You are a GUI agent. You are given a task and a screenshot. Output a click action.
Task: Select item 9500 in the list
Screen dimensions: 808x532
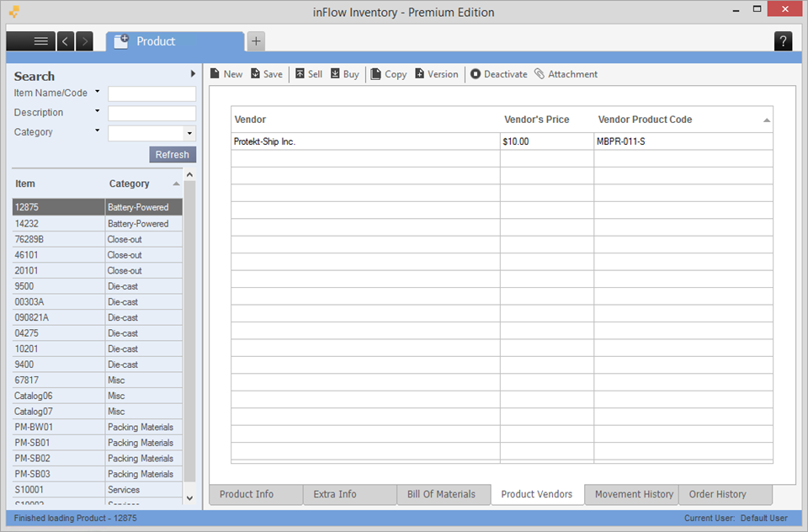coord(98,286)
